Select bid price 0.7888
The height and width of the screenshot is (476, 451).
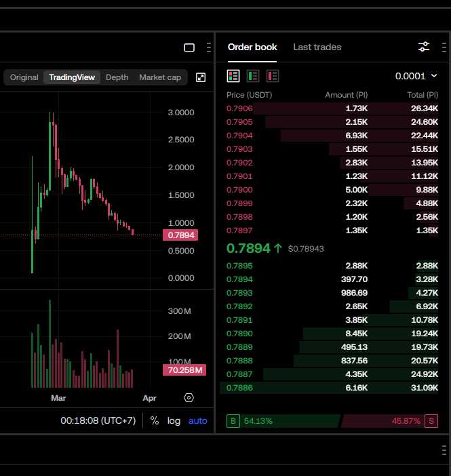[239, 361]
